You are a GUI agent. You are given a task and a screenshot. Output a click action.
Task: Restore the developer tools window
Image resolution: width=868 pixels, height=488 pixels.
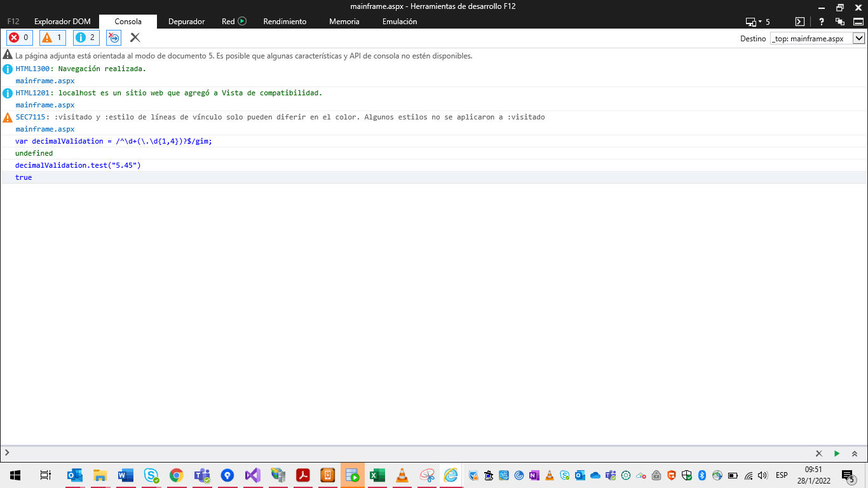point(839,7)
